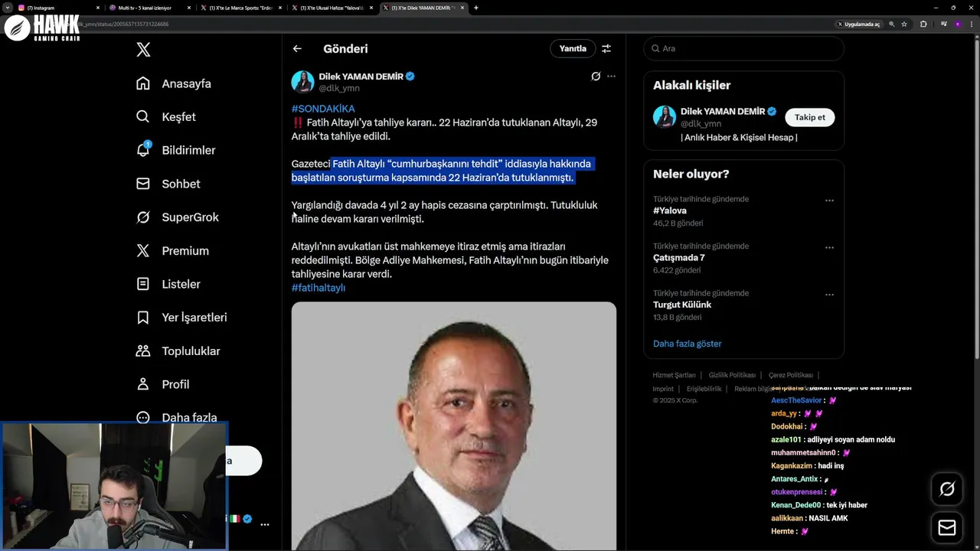Click the Grok icon on the post
980x551 pixels.
point(596,77)
